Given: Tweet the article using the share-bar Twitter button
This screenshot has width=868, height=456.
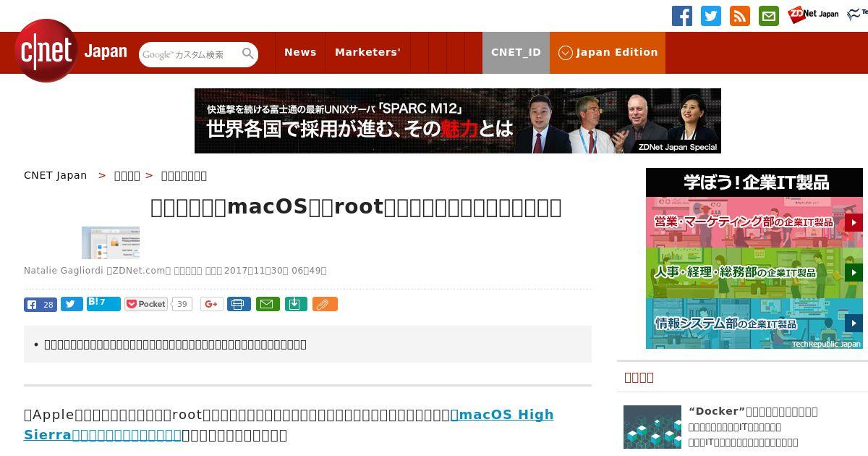Looking at the screenshot, I should pyautogui.click(x=72, y=305).
